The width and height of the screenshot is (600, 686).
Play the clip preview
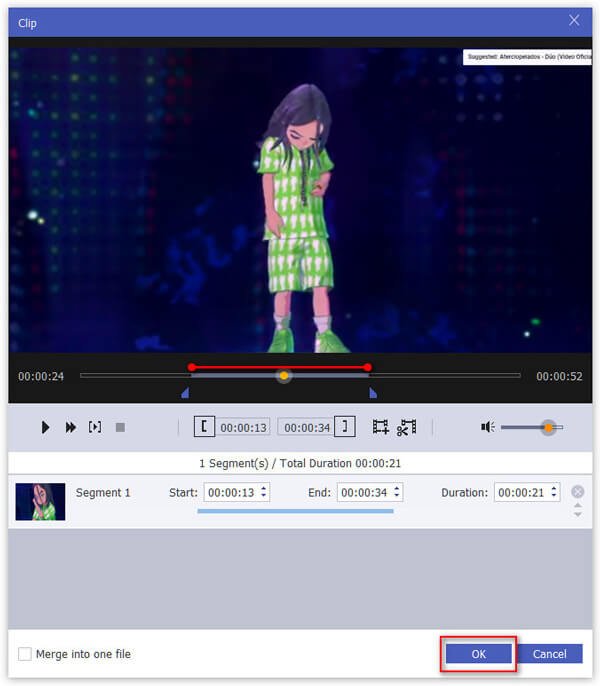pyautogui.click(x=45, y=427)
